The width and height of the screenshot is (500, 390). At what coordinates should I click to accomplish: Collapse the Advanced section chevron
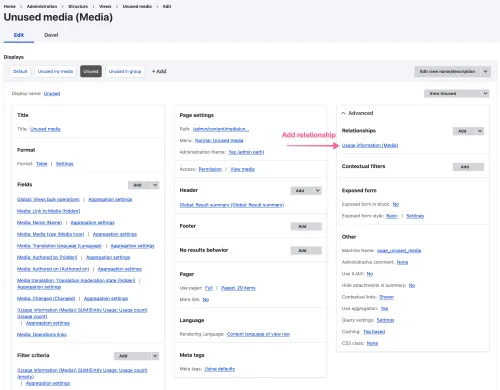click(343, 113)
